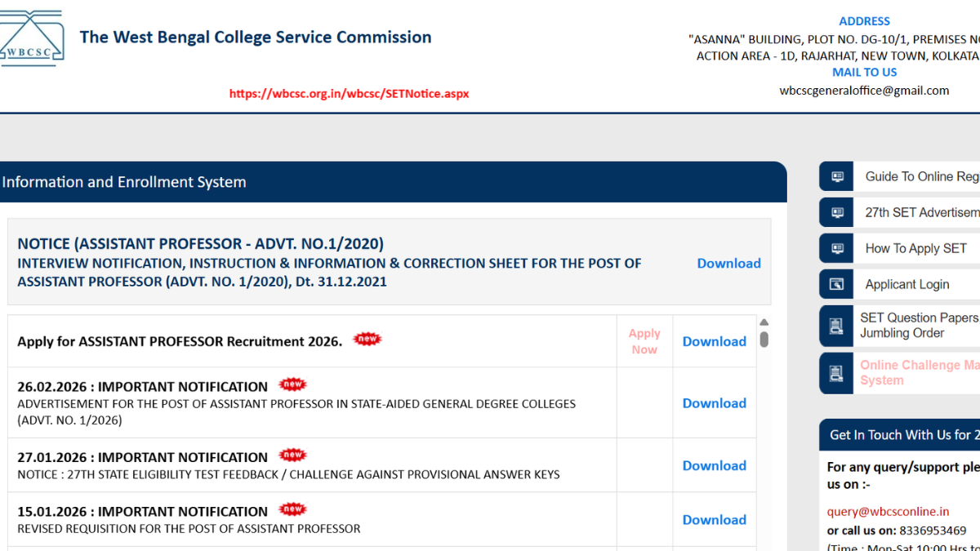The height and width of the screenshot is (551, 980).
Task: Click the 27th SET Advertisement icon
Action: pos(836,212)
